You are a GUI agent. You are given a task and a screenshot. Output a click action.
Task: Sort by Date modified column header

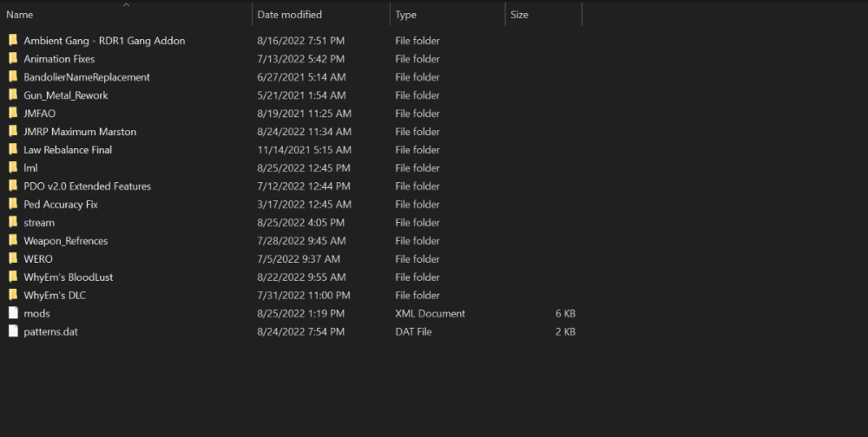(x=290, y=15)
